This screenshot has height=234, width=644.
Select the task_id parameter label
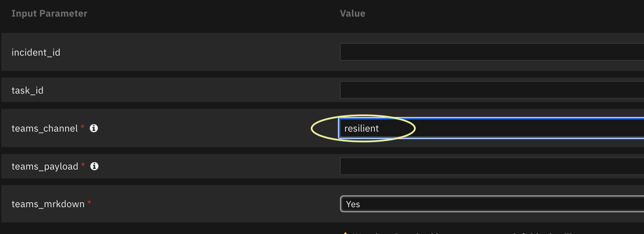pyautogui.click(x=27, y=91)
